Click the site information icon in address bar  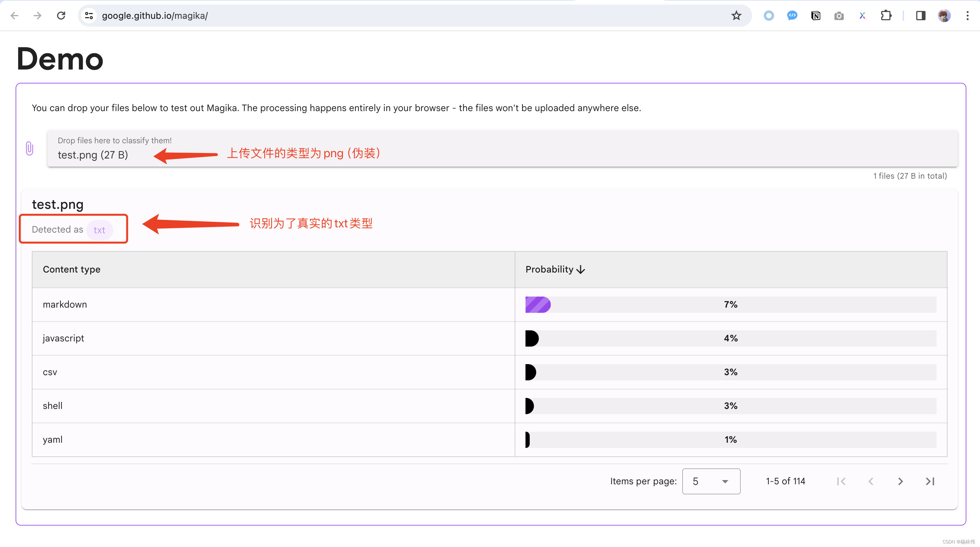point(89,16)
